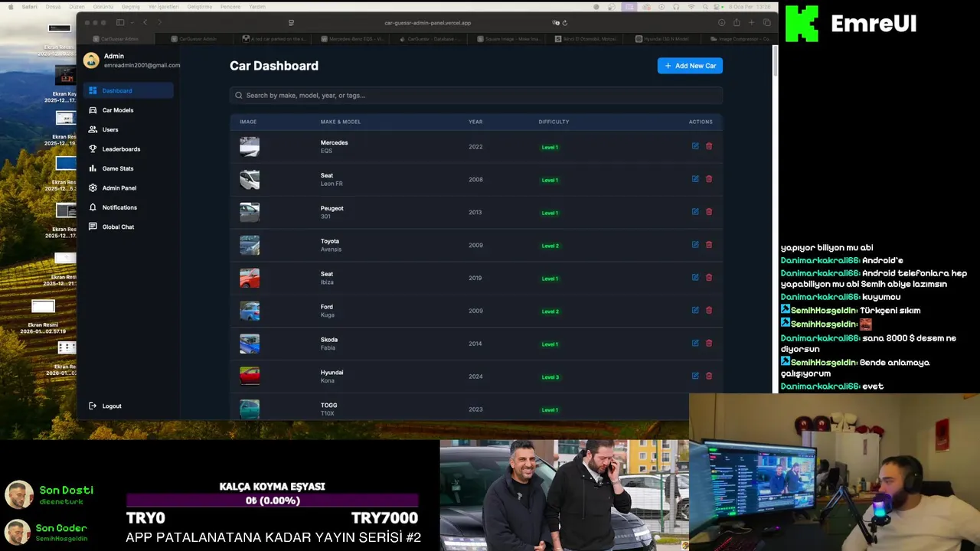This screenshot has height=551, width=980.
Task: Edit the Toyota Avensis entry
Action: click(x=695, y=245)
